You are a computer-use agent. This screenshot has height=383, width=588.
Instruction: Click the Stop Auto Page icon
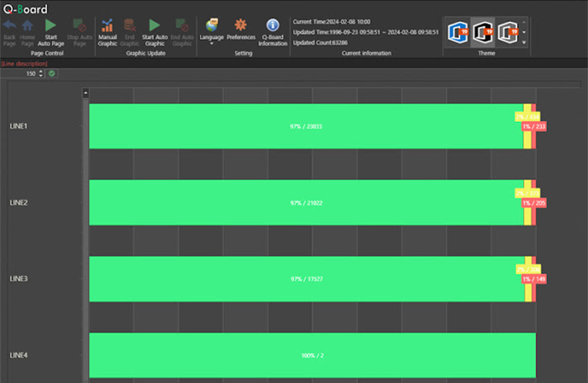tap(79, 25)
